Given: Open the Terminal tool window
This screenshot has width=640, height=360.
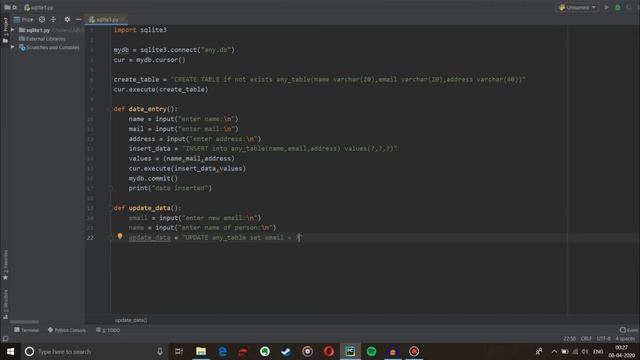Looking at the screenshot, I should pyautogui.click(x=26, y=330).
